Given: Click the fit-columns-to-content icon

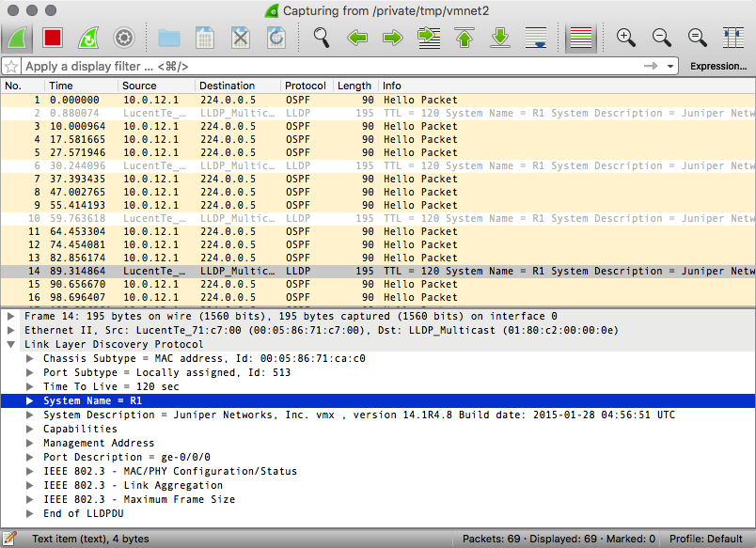Looking at the screenshot, I should [732, 38].
